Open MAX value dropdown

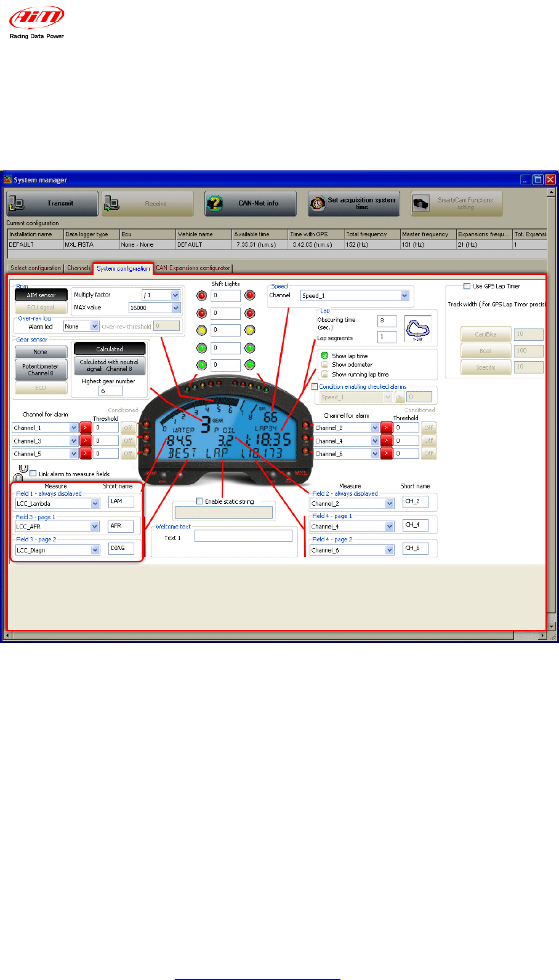pos(175,308)
